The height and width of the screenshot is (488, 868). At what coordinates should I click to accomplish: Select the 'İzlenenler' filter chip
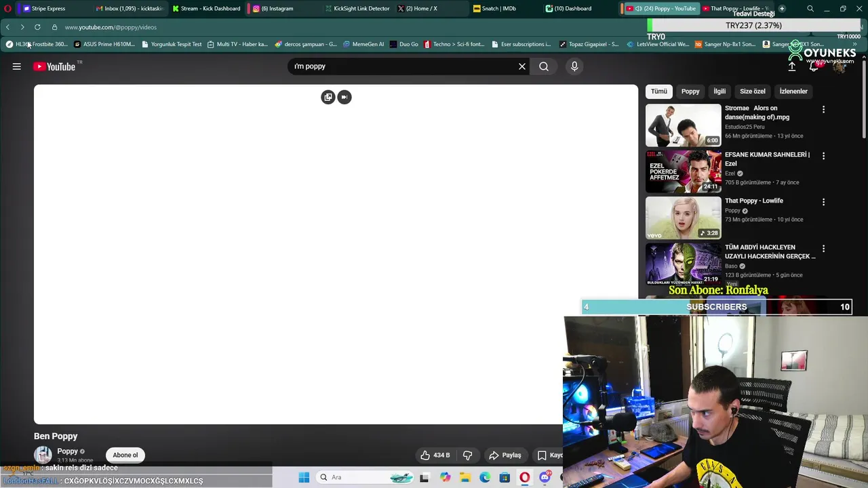[x=793, y=91]
